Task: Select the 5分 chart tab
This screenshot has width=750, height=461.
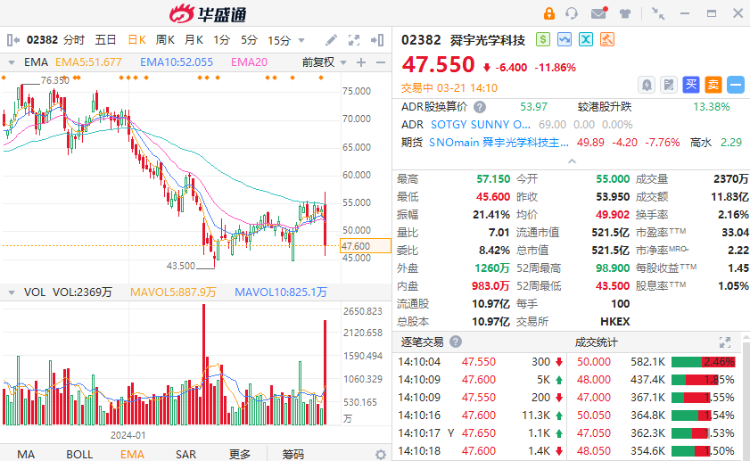Action: [x=249, y=40]
